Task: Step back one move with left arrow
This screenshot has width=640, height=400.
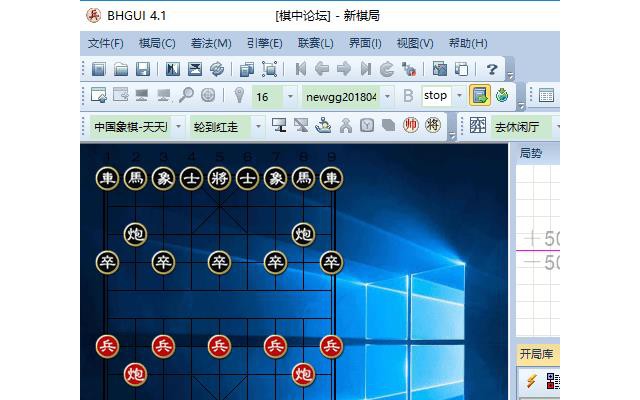Action: tap(322, 69)
